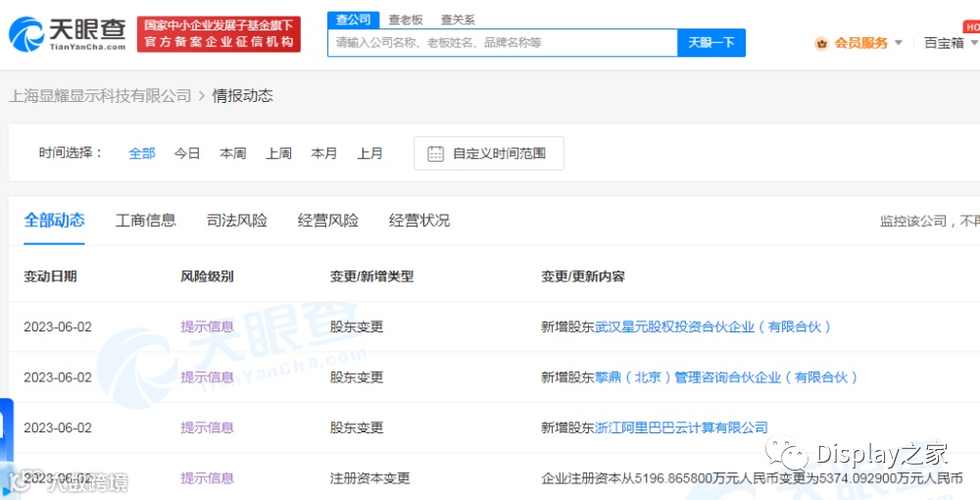Click the 变更/更新内容 column header
980x500 pixels.
click(582, 276)
